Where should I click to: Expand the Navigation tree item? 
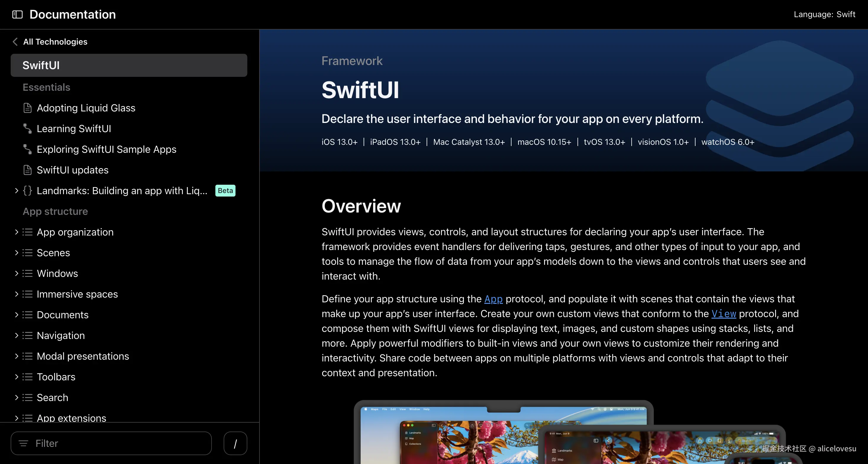click(x=17, y=335)
